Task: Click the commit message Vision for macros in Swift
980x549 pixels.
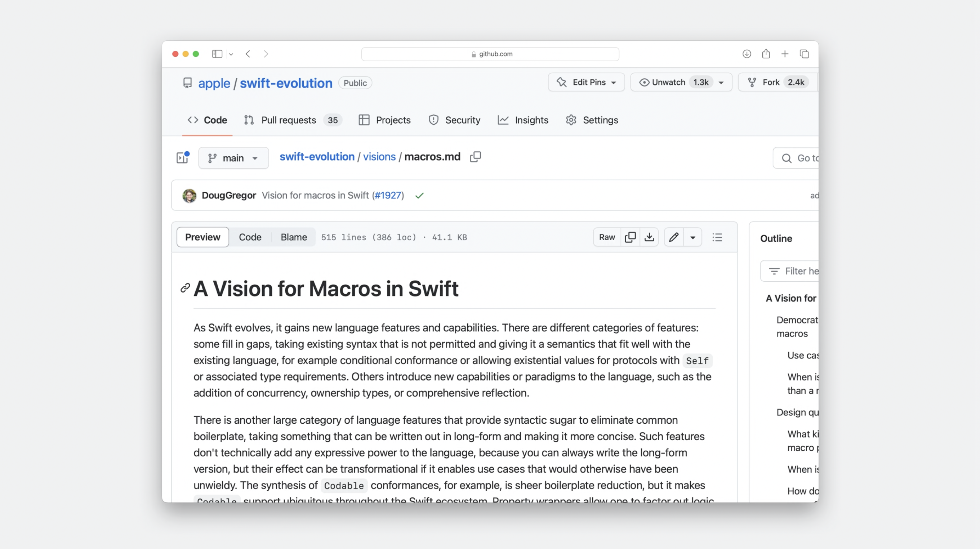Action: 315,195
